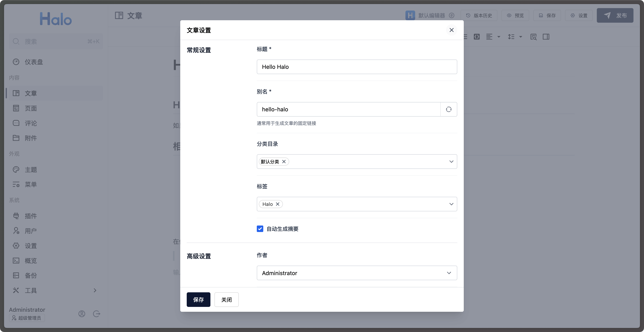Screen dimensions: 644x332
Task: Log out using the logout arrow icon
Action: [x=97, y=314]
